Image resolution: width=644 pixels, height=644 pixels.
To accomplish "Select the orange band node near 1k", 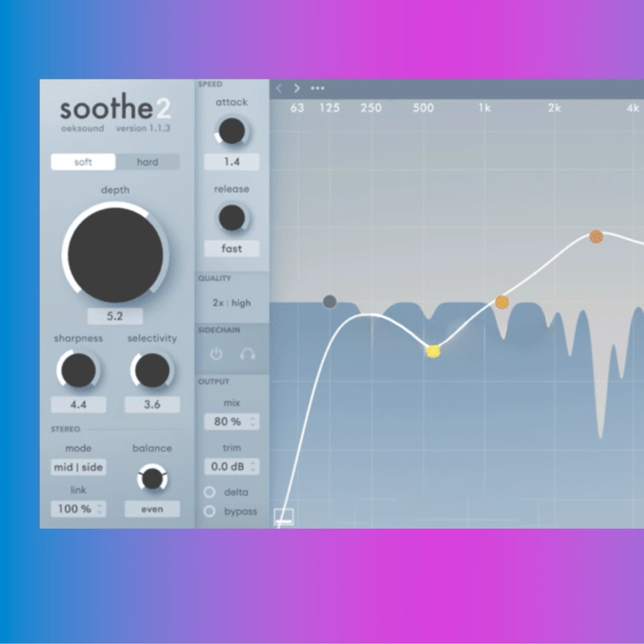I will click(502, 303).
